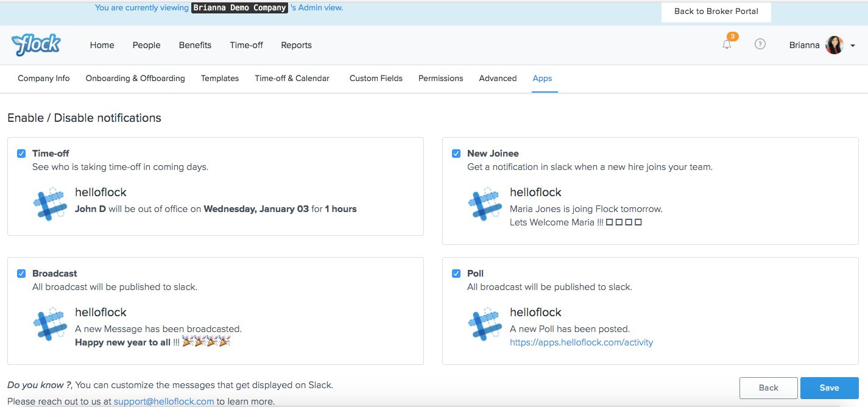Image resolution: width=868 pixels, height=407 pixels.
Task: Switch to the Permissions tab
Action: pos(441,78)
